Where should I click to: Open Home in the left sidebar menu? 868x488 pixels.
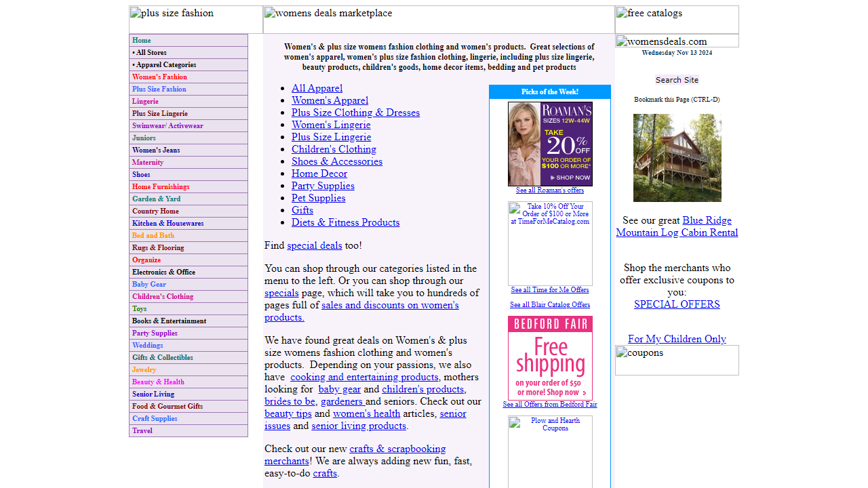142,41
